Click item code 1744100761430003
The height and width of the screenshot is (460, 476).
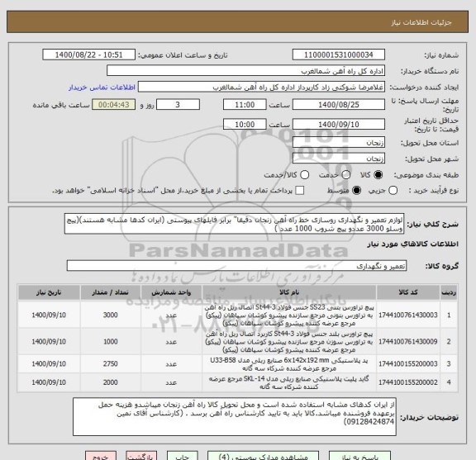(x=408, y=315)
